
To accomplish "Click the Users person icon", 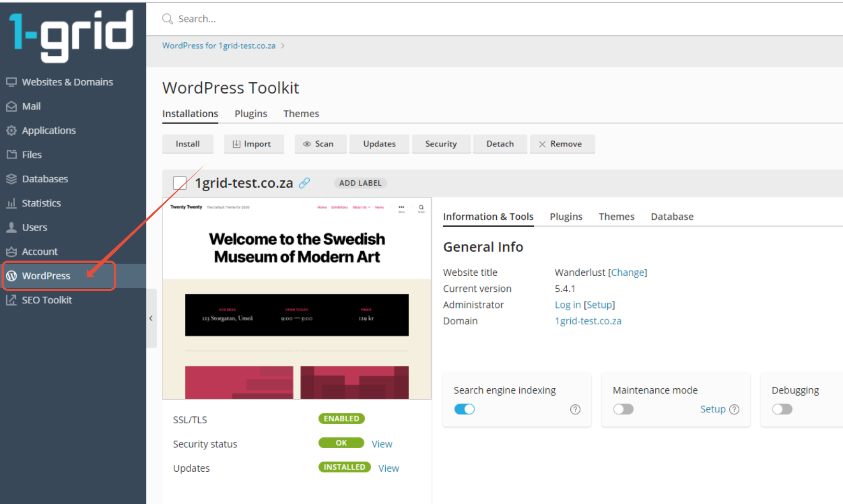I will tap(11, 227).
